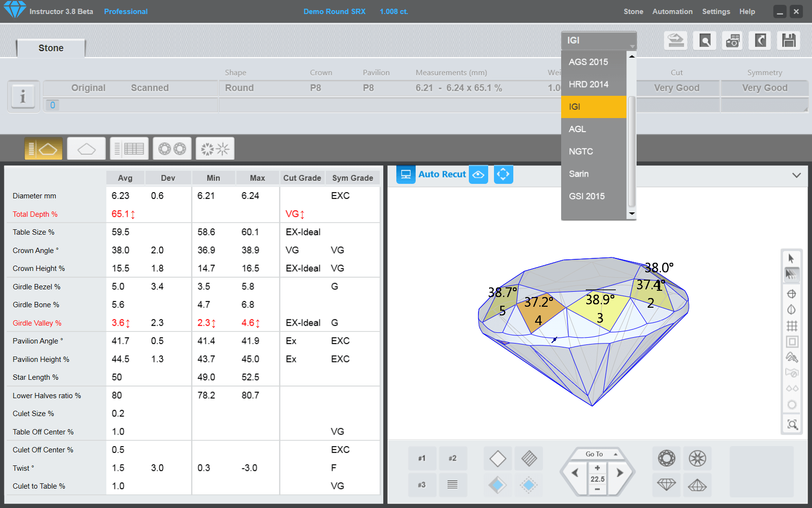The image size is (812, 508).
Task: Select the Stone tab
Action: coord(51,48)
